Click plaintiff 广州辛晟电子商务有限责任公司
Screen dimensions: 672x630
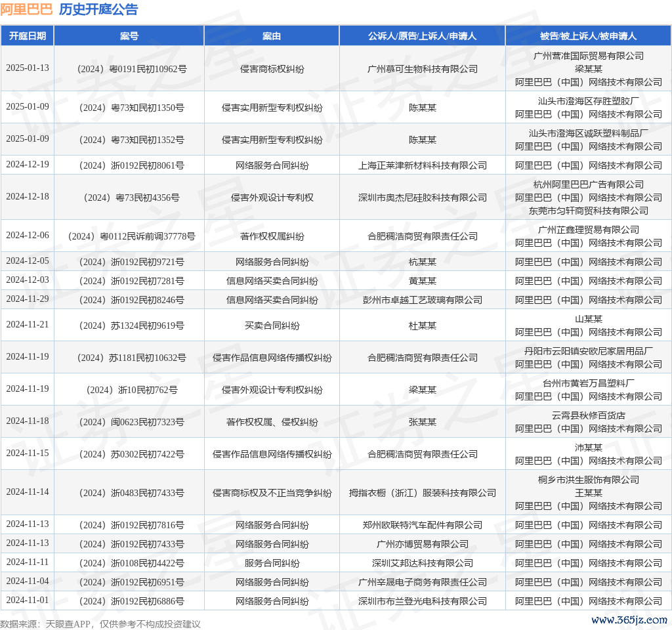click(x=422, y=582)
